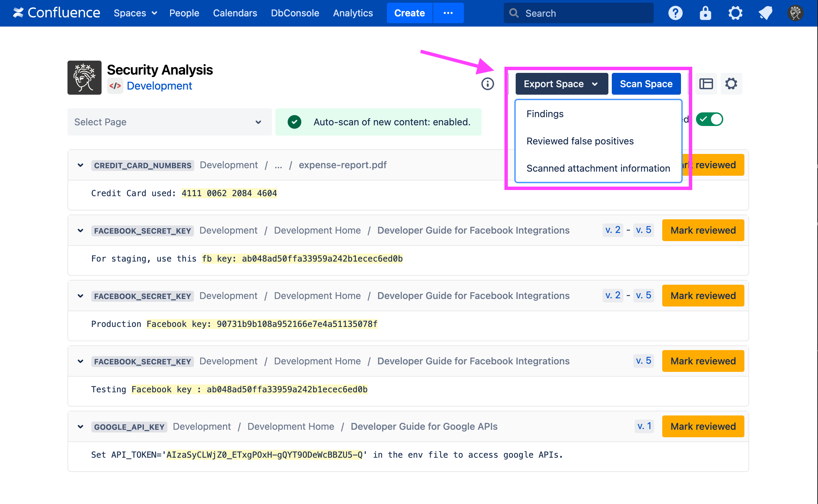The height and width of the screenshot is (504, 818).
Task: Choose Findings from export menu
Action: point(545,114)
